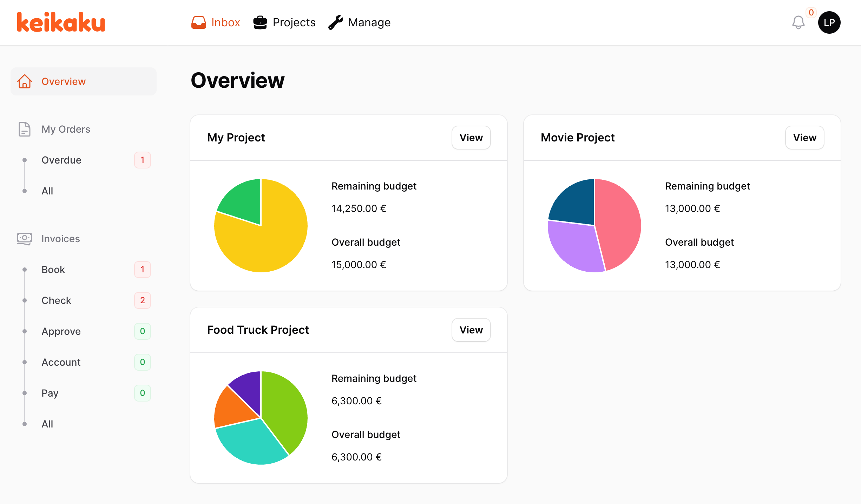Click the Invoices cash icon
This screenshot has height=504, width=861.
point(25,239)
